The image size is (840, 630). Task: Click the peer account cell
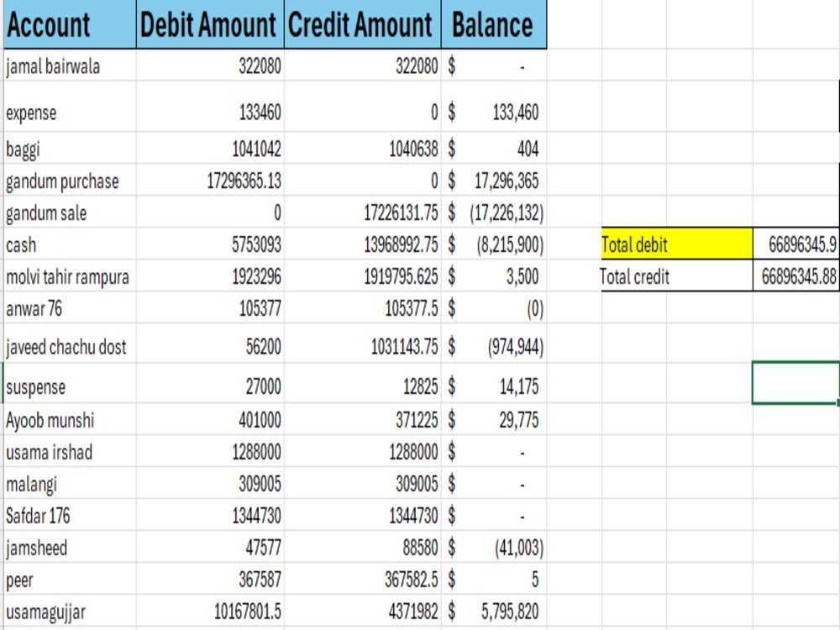70,579
